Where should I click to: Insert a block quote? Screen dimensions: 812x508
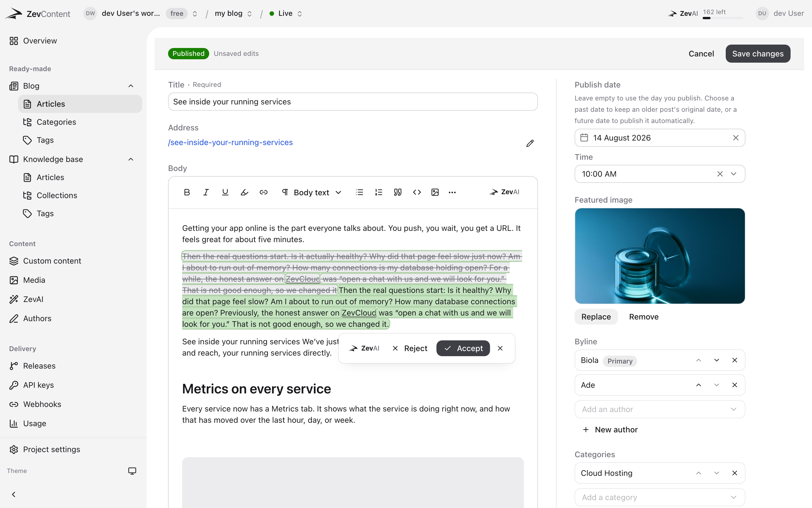pyautogui.click(x=398, y=192)
